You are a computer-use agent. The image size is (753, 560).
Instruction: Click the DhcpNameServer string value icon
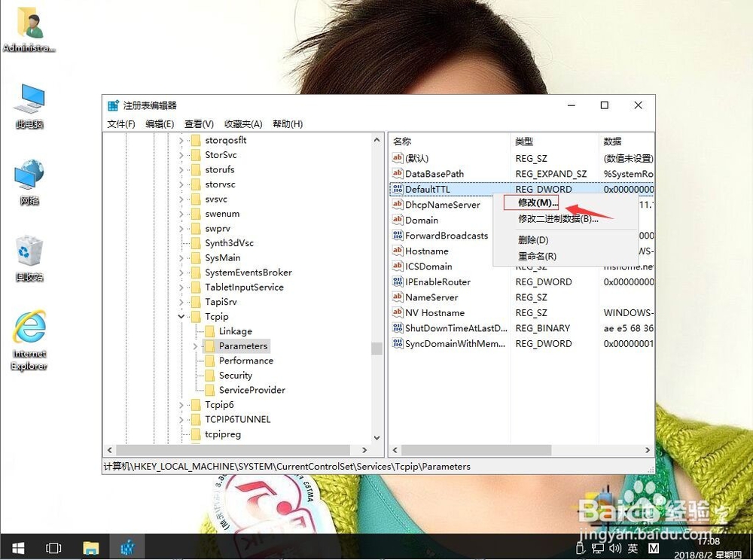[397, 205]
